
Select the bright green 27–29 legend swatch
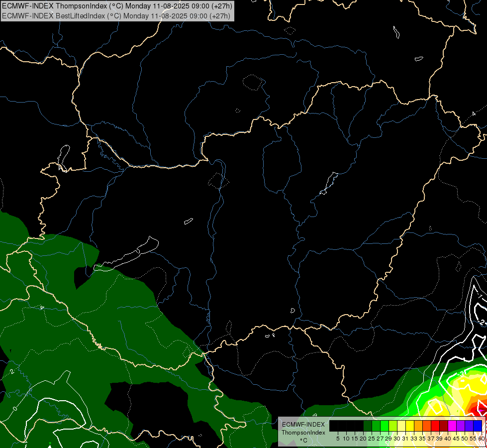(x=385, y=426)
